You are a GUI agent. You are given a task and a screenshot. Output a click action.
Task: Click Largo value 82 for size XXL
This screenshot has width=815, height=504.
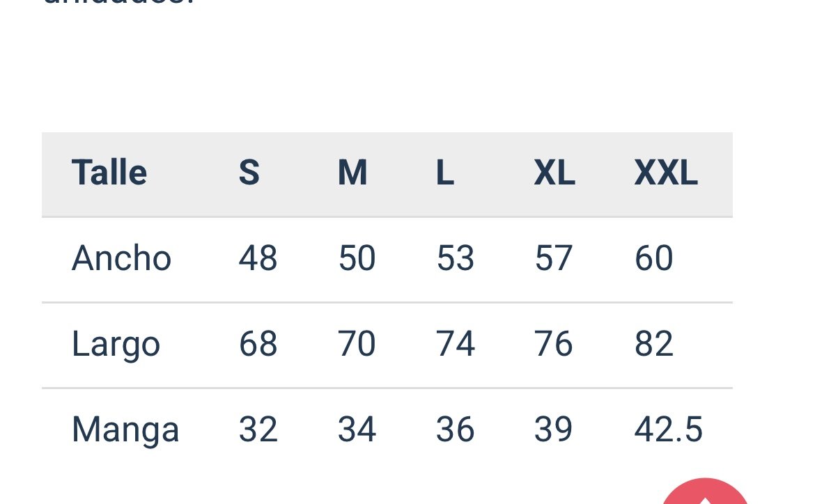(653, 344)
